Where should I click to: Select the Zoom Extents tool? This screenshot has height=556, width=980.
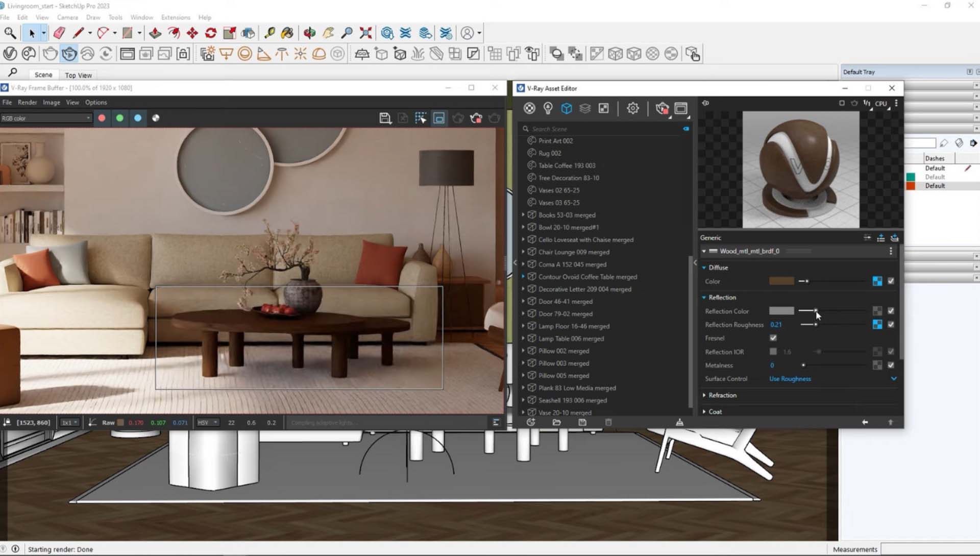365,33
